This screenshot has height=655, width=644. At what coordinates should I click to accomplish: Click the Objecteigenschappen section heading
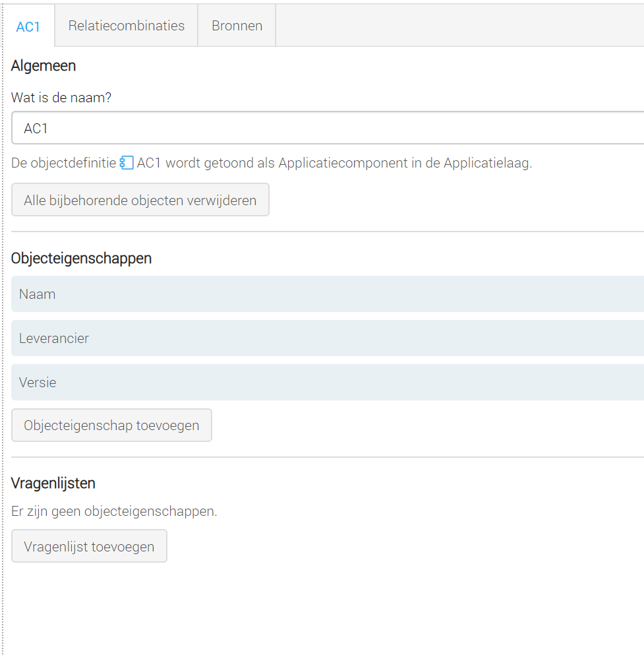(81, 259)
